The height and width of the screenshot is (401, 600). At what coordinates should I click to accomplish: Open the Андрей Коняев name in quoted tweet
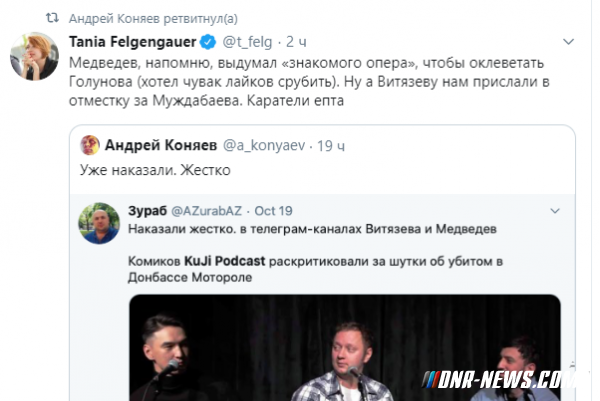(x=161, y=145)
